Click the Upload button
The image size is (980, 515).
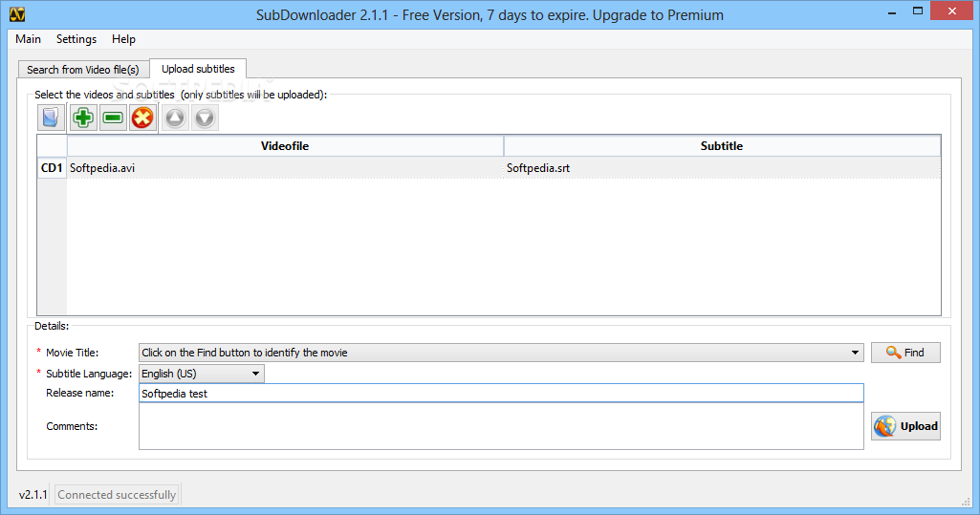click(905, 426)
